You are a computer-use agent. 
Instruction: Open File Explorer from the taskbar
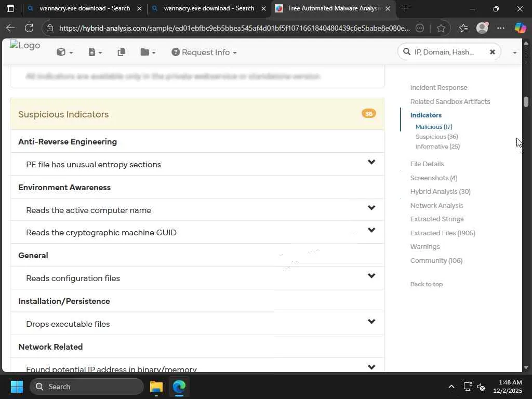point(156,387)
